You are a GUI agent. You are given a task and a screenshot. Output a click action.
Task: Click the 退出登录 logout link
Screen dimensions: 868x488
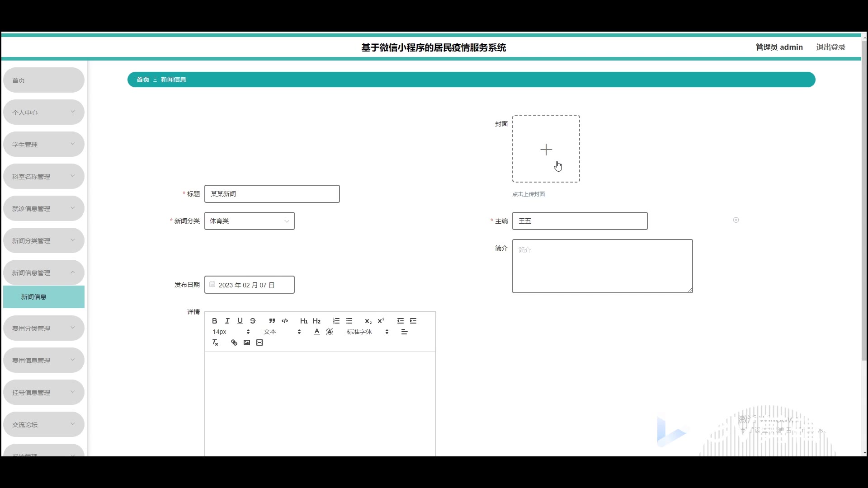(x=830, y=47)
